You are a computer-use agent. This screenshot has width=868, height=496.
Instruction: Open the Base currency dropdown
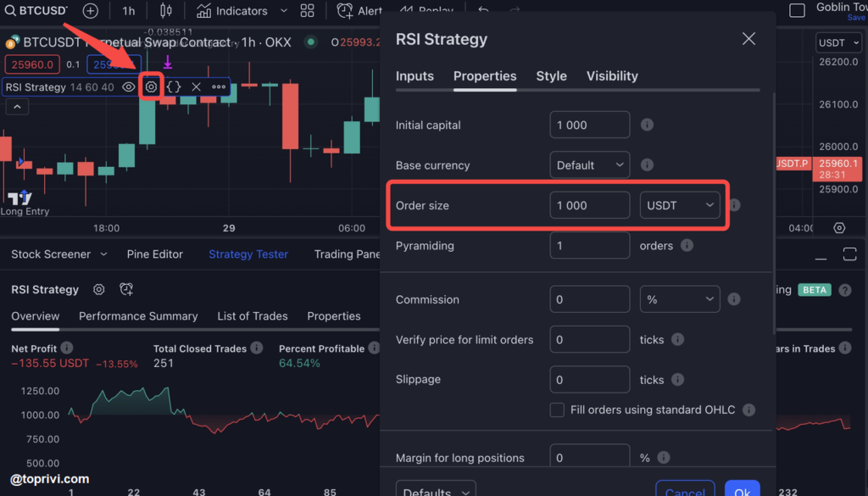(x=590, y=165)
